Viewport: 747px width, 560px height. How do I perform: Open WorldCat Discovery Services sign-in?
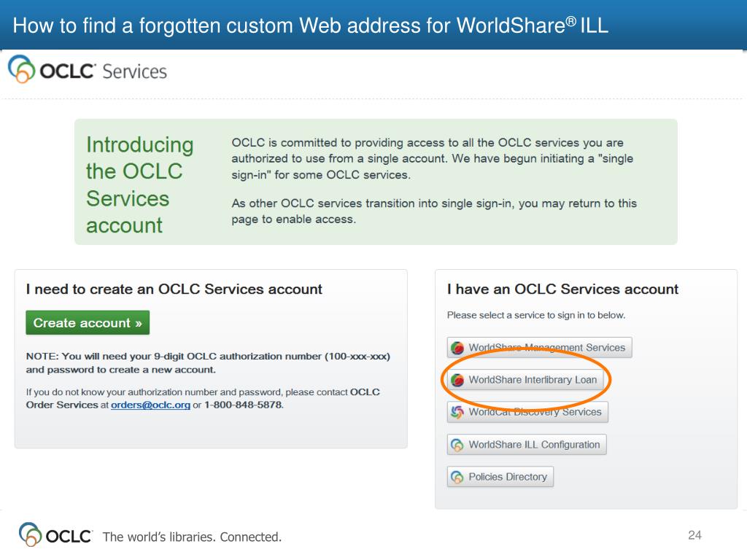point(527,412)
